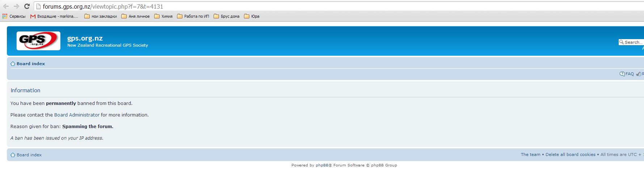
Task: Open the Химия bookmark folder
Action: click(163, 16)
